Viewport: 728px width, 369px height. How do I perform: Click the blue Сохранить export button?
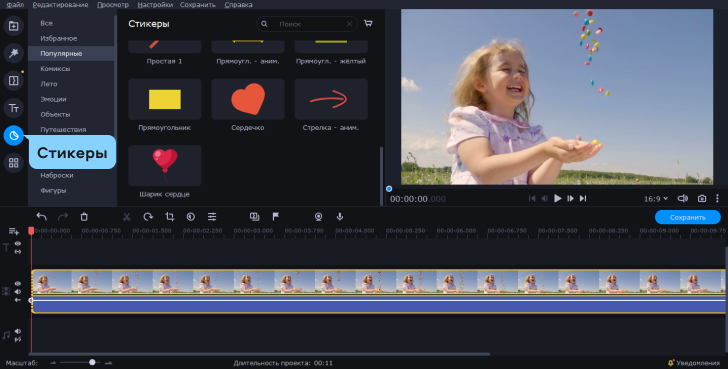click(x=688, y=217)
